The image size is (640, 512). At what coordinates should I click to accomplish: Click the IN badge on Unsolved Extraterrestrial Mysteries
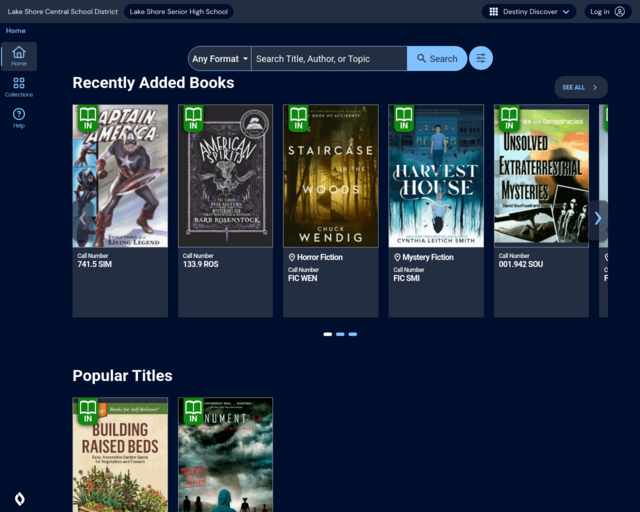point(509,118)
